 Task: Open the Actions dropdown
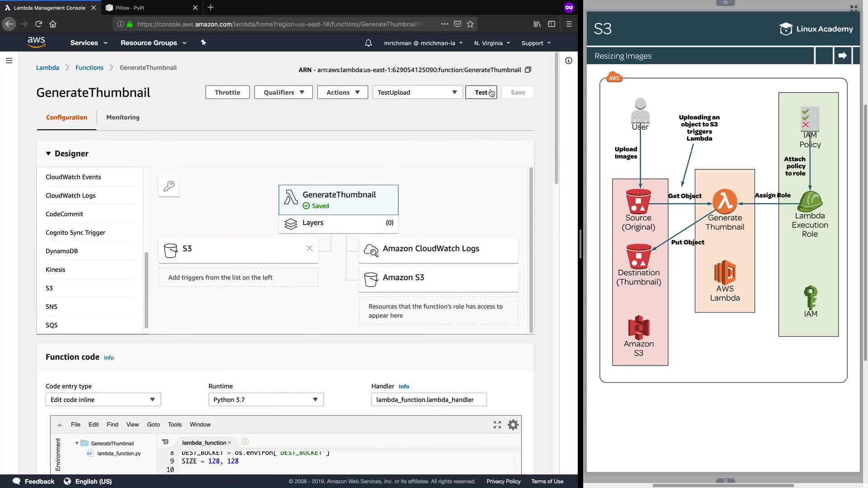pyautogui.click(x=342, y=92)
